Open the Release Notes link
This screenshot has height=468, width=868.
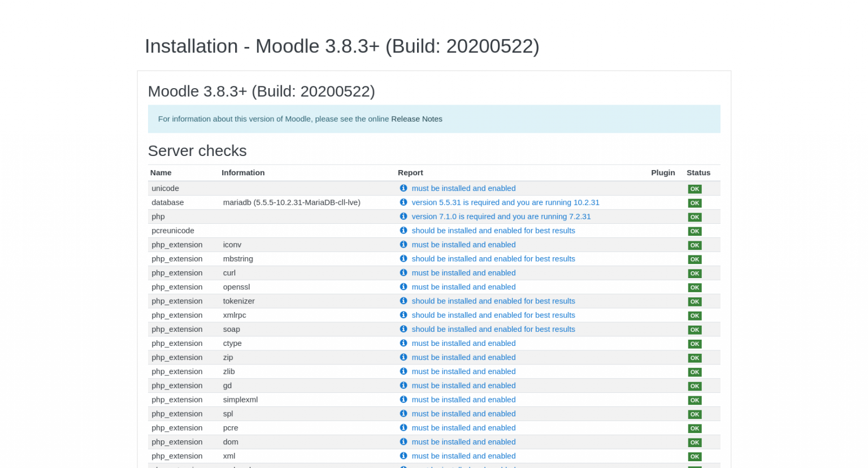click(x=416, y=119)
